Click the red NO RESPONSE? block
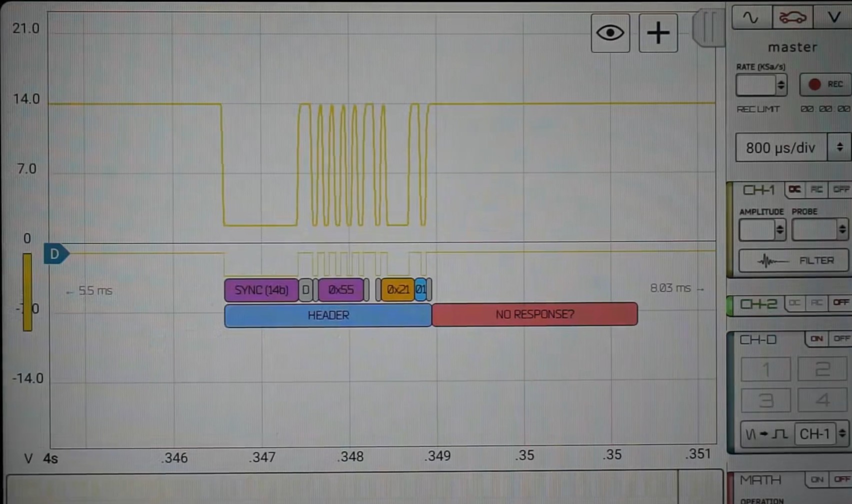This screenshot has height=504, width=852. (x=534, y=314)
